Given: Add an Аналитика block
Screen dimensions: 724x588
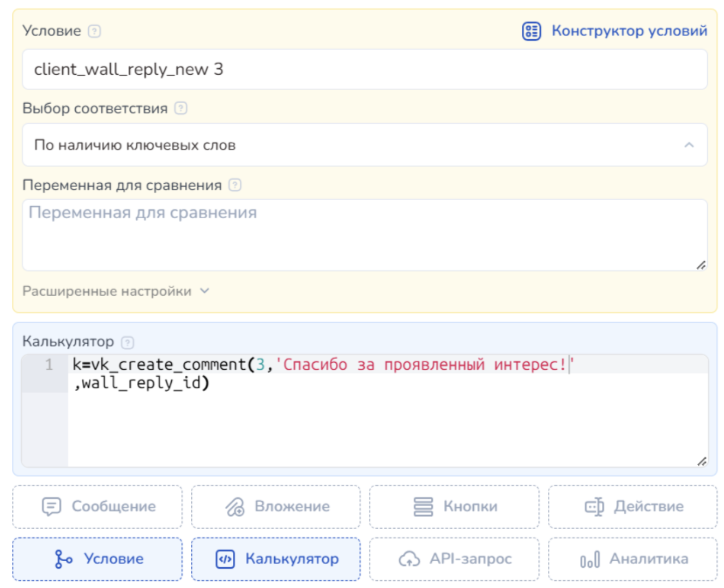Looking at the screenshot, I should point(632,559).
